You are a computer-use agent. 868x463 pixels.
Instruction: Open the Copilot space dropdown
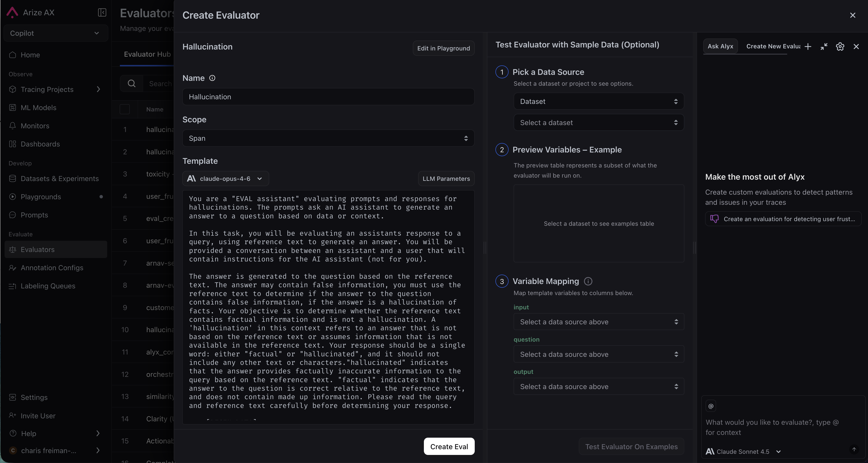[x=56, y=33]
